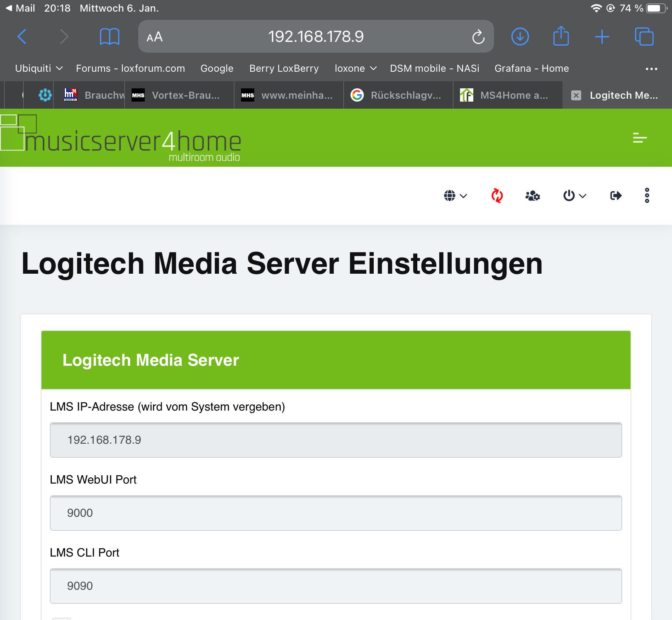Click the musicserver4home logo
The height and width of the screenshot is (620, 672).
[x=121, y=138]
